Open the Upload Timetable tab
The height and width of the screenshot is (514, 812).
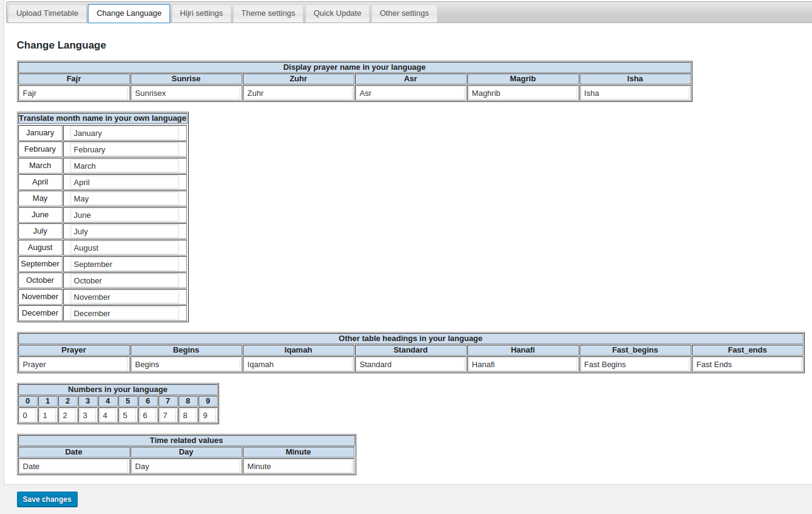pyautogui.click(x=47, y=13)
